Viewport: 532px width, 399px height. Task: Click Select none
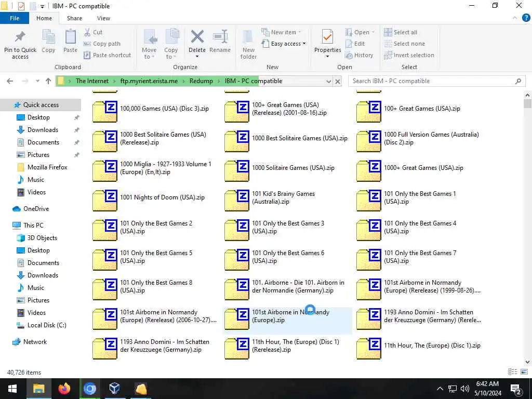(x=404, y=44)
